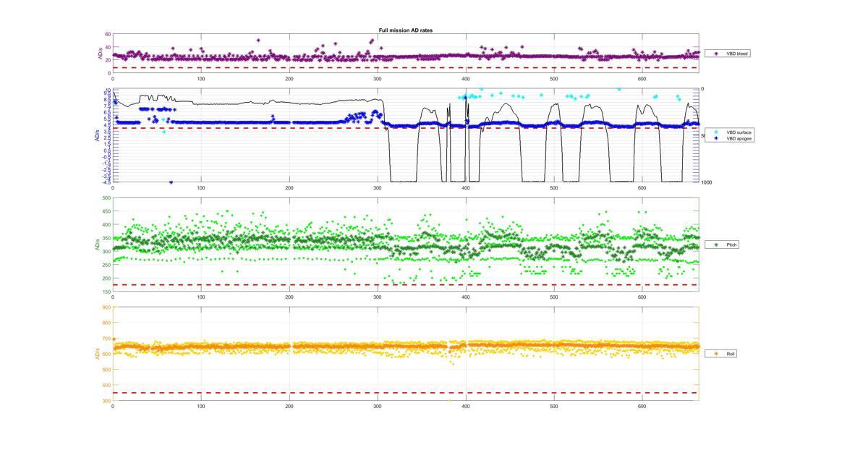Click the 450 tick on the Pitch plot y-axis

click(x=106, y=211)
